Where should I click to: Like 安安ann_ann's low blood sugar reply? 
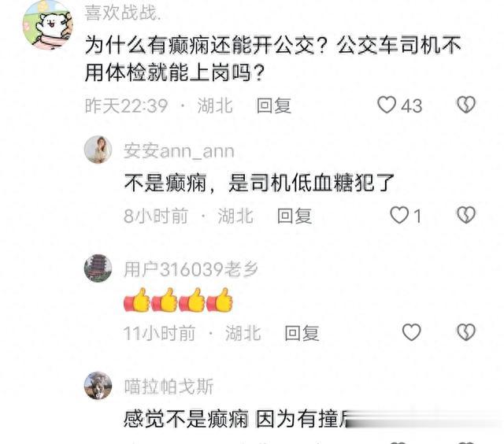[399, 215]
